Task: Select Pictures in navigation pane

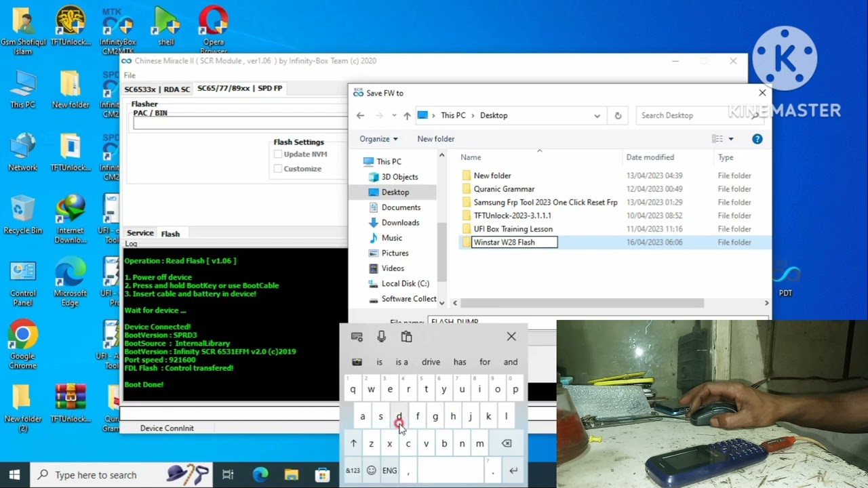Action: point(395,253)
